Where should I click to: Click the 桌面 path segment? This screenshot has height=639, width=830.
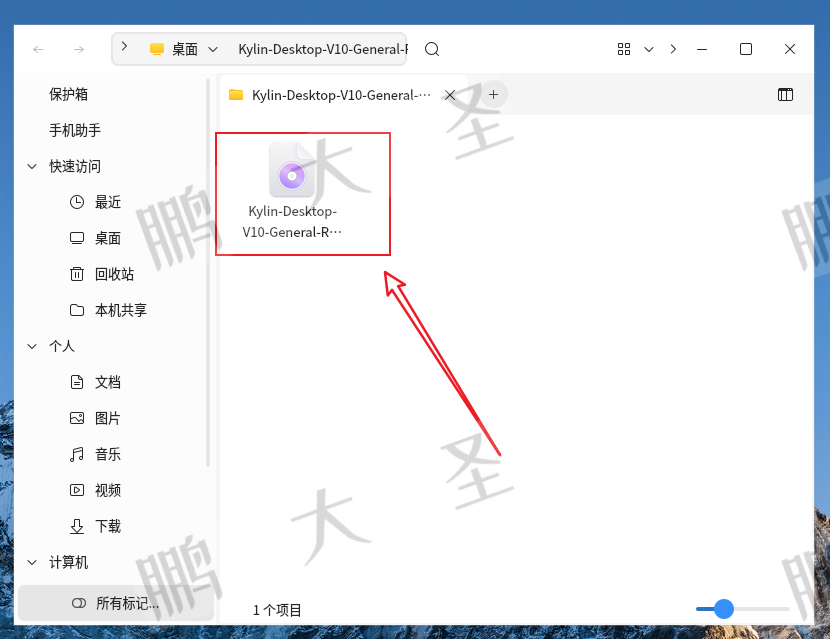click(x=184, y=49)
